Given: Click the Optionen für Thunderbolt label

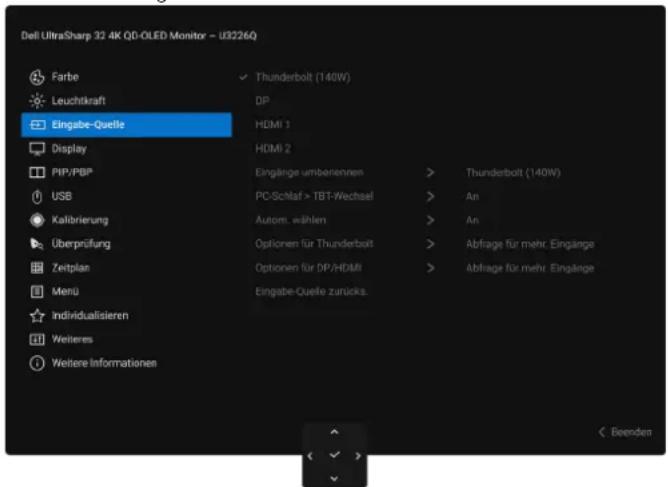Looking at the screenshot, I should click(314, 244).
